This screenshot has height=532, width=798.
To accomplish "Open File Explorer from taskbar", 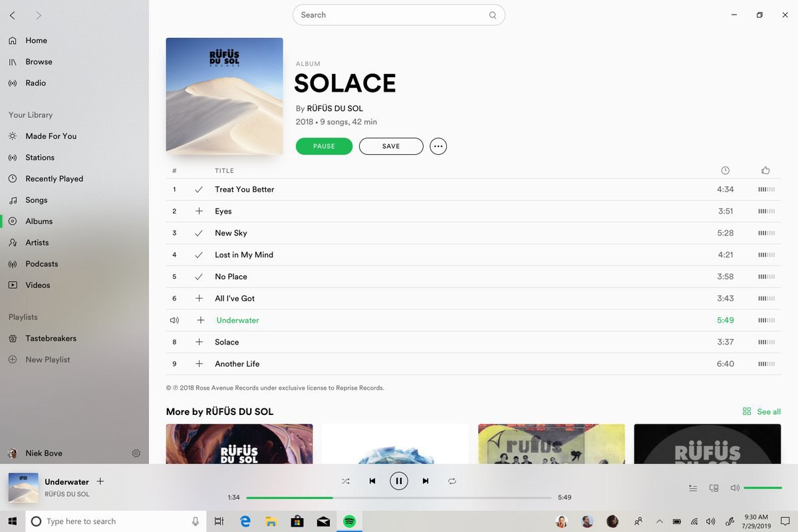I will (271, 521).
